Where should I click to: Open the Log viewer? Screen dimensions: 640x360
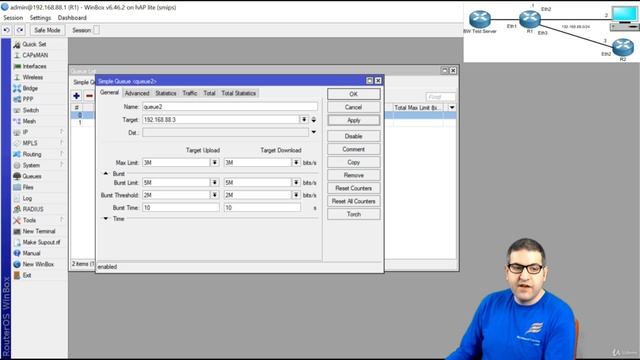tap(27, 198)
